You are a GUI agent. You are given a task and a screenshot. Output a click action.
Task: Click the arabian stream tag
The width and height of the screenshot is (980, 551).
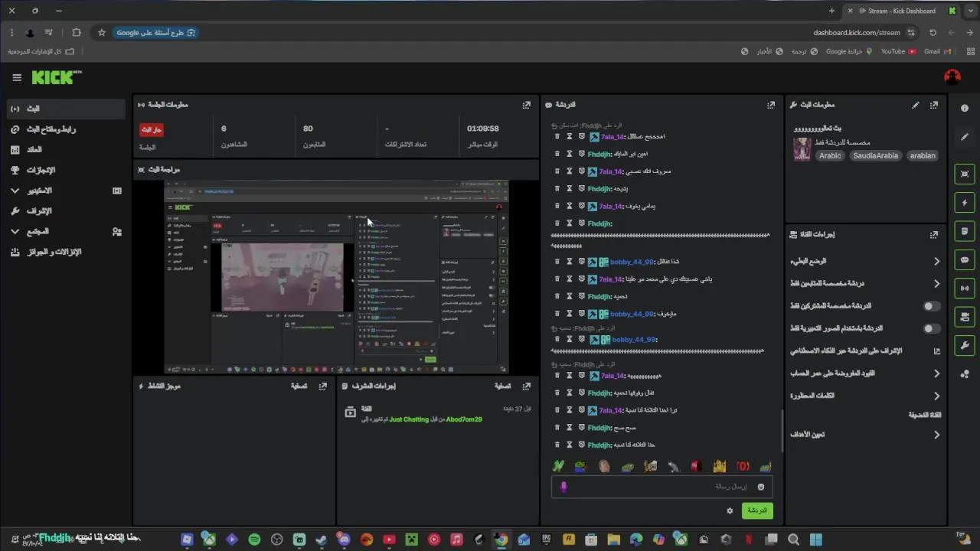point(923,155)
